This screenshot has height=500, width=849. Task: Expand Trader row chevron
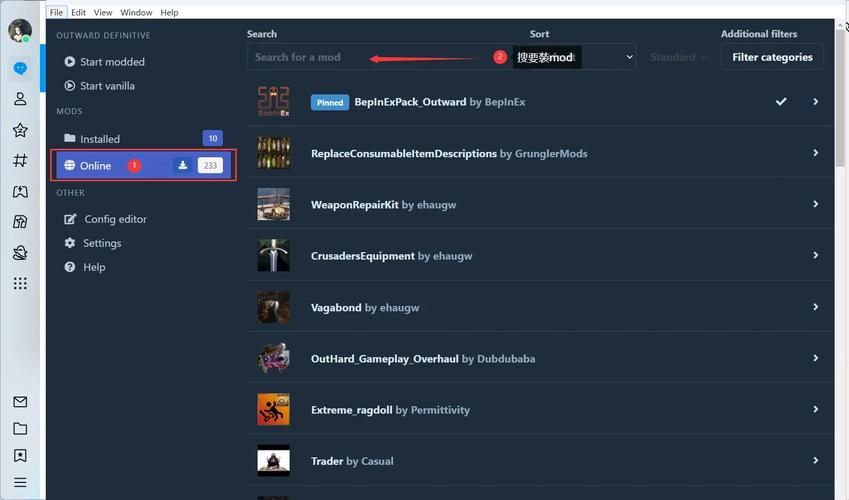815,460
